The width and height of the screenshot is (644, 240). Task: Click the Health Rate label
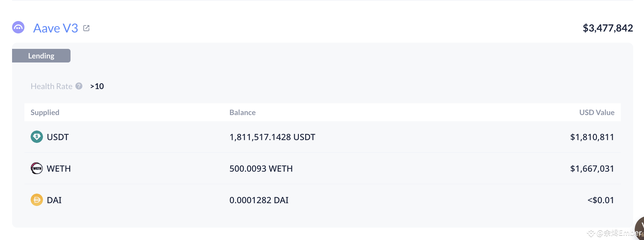click(x=51, y=86)
